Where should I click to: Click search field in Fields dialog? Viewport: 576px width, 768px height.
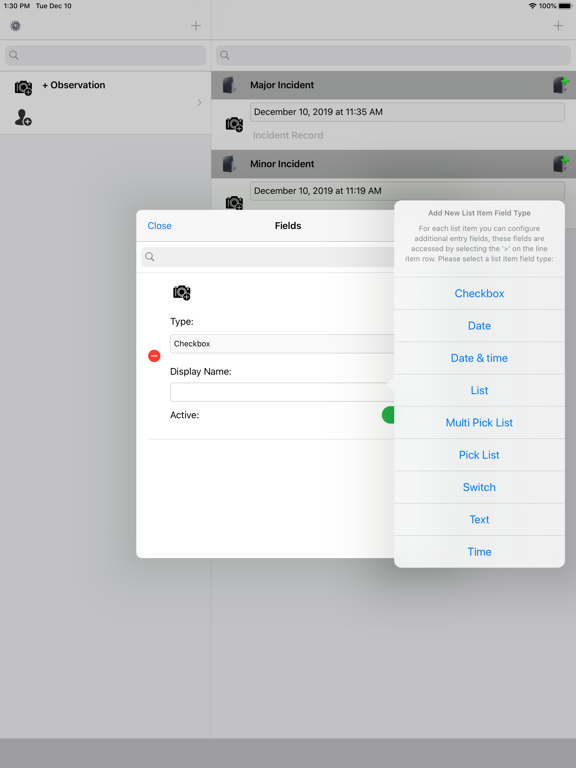tap(268, 257)
